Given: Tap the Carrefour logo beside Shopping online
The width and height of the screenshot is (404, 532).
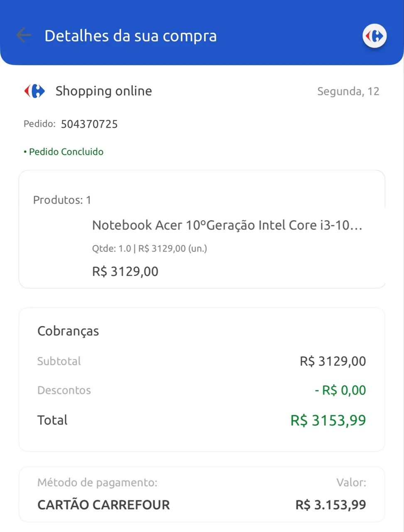Looking at the screenshot, I should (34, 91).
